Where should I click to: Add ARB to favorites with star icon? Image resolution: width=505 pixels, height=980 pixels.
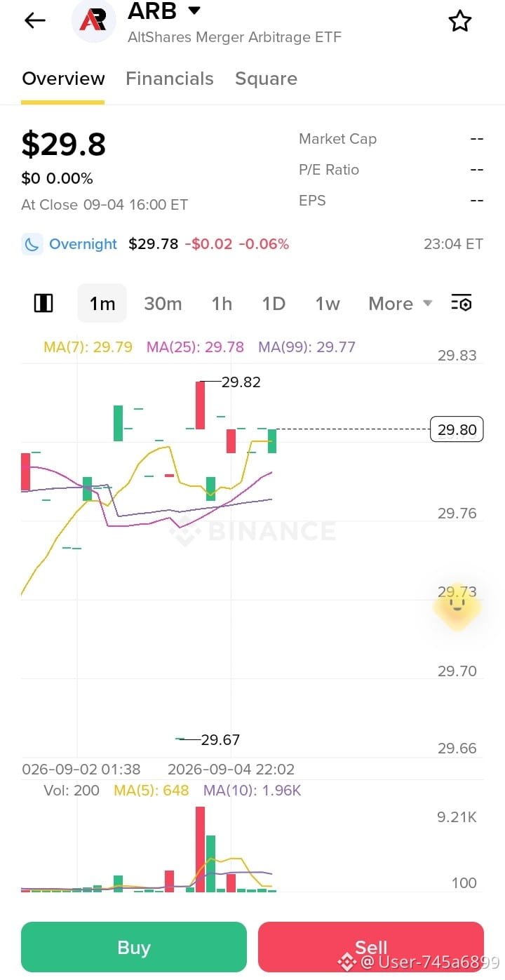(460, 21)
